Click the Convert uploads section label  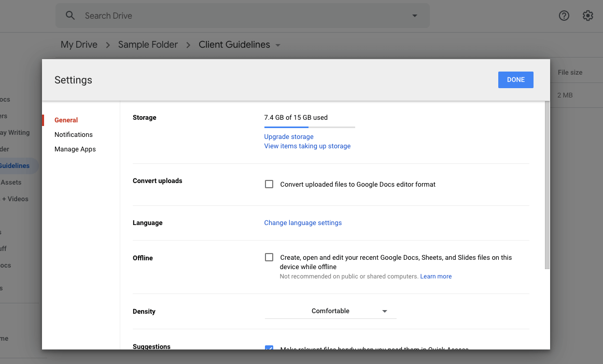tap(157, 181)
